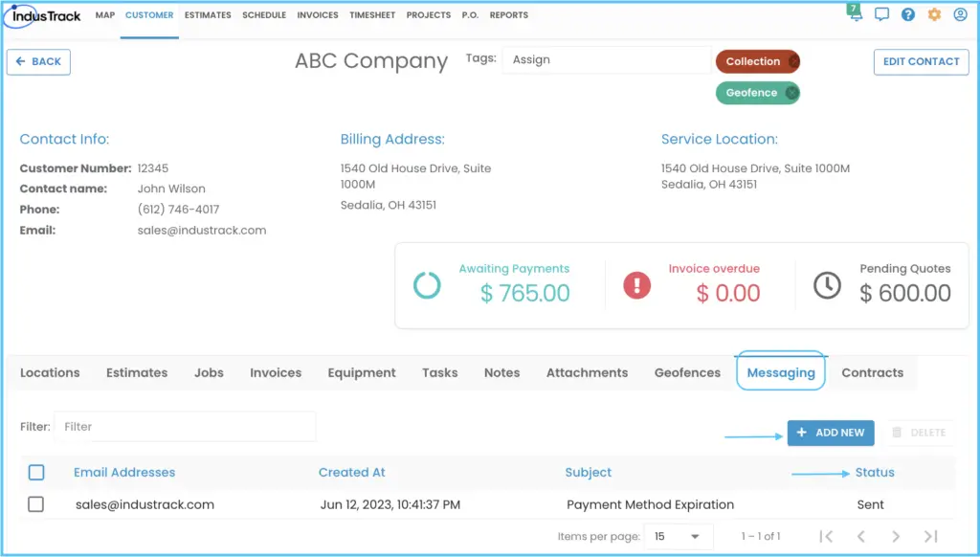Viewport: 980px width, 557px height.
Task: Click the Awaiting Payments circle icon
Action: tap(427, 285)
